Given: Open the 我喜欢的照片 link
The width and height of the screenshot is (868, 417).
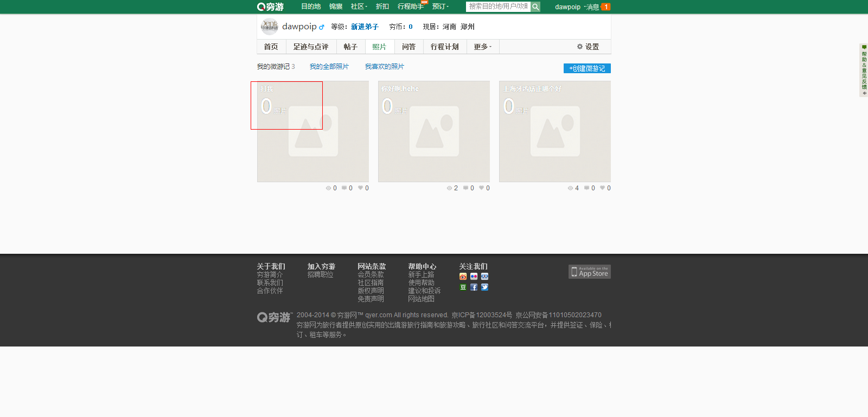Looking at the screenshot, I should pos(384,67).
